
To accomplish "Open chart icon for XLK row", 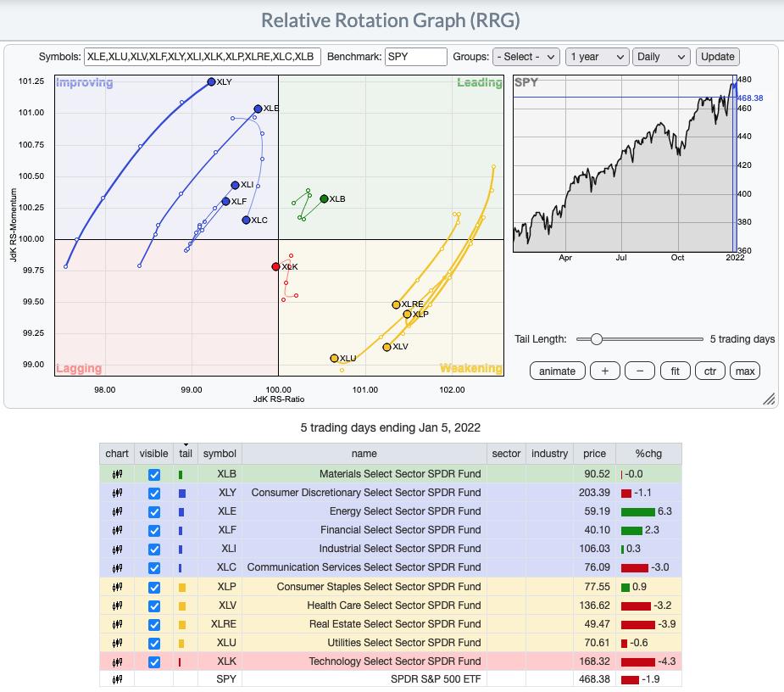I will tap(117, 661).
